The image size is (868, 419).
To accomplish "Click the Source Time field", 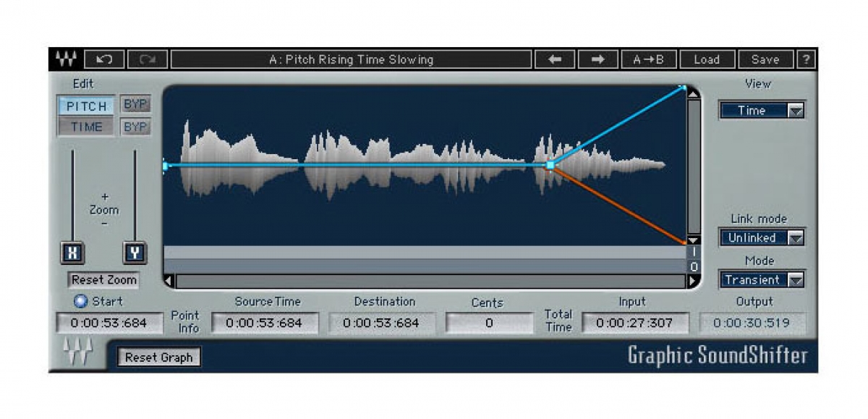I will [265, 323].
